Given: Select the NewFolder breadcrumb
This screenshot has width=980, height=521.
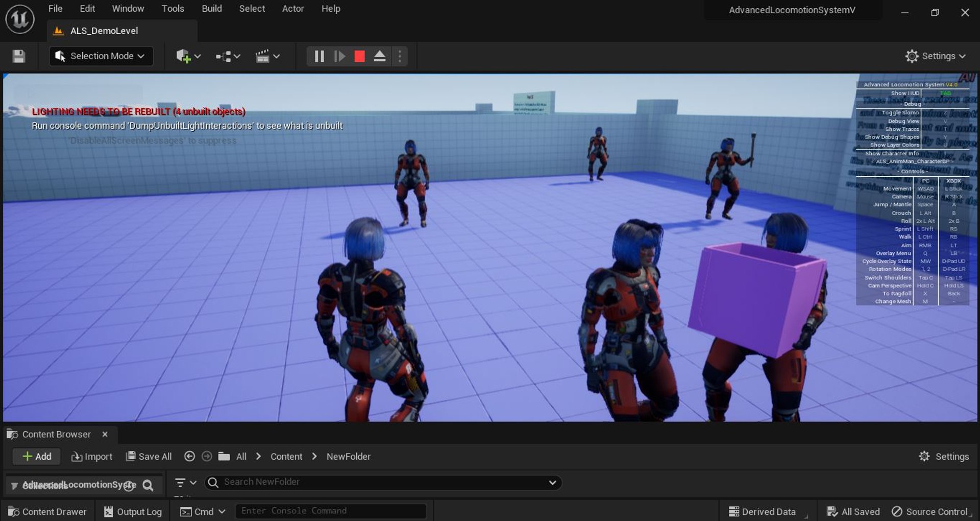Looking at the screenshot, I should coord(349,456).
